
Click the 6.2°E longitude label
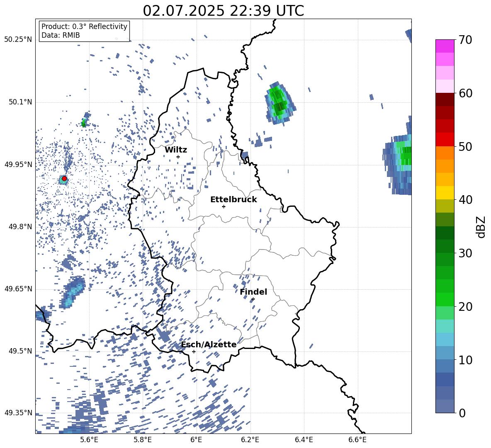click(250, 440)
